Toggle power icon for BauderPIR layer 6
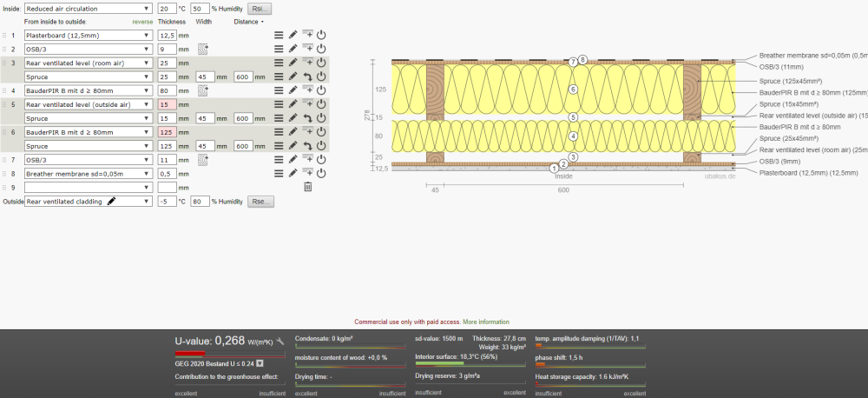868x398 pixels. coord(321,132)
